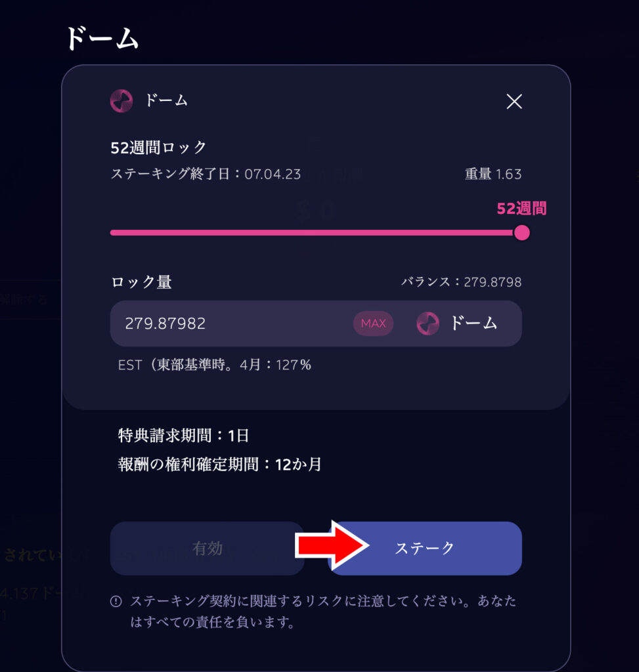The height and width of the screenshot is (672, 639).
Task: Click the lock amount field showing 279.87982
Action: (316, 324)
